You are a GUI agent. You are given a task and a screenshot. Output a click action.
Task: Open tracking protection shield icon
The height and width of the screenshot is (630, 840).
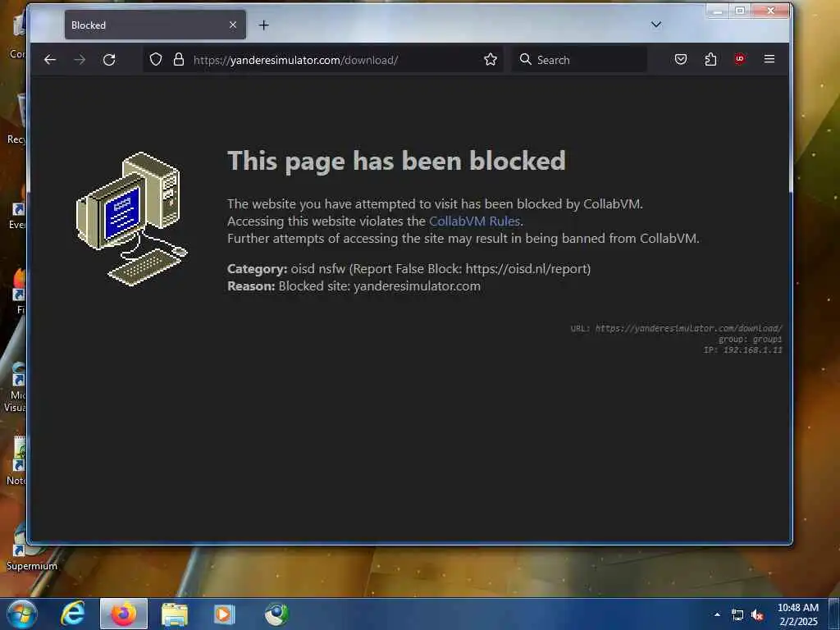point(155,59)
